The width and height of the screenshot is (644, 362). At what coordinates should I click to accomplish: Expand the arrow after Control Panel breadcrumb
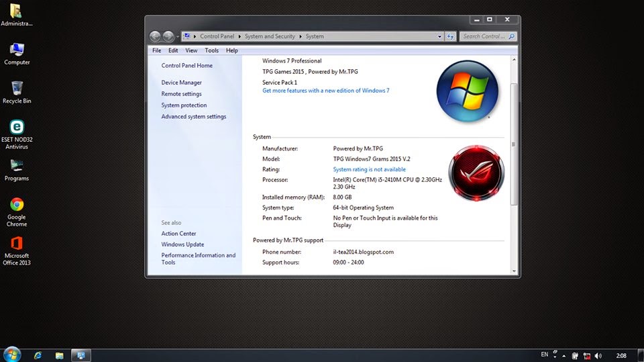click(x=239, y=36)
